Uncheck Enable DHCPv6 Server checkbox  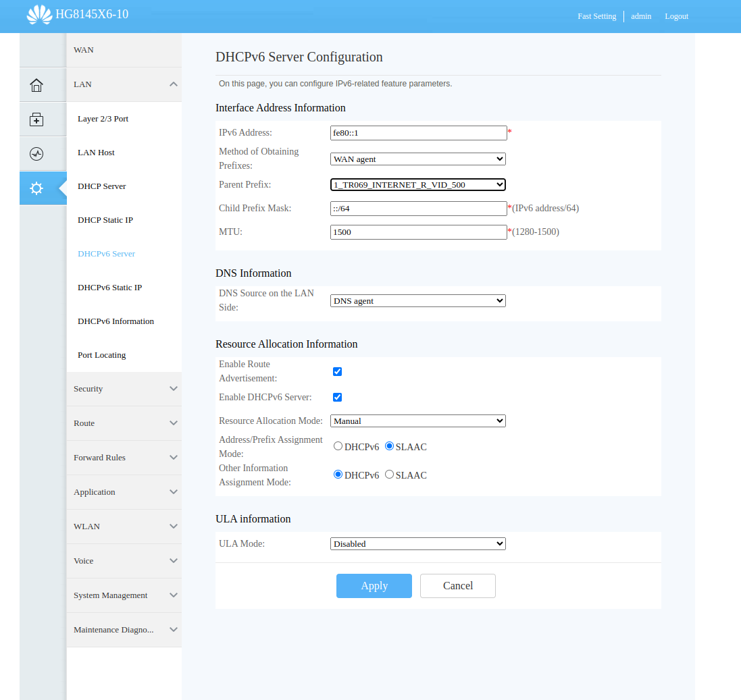(x=338, y=398)
